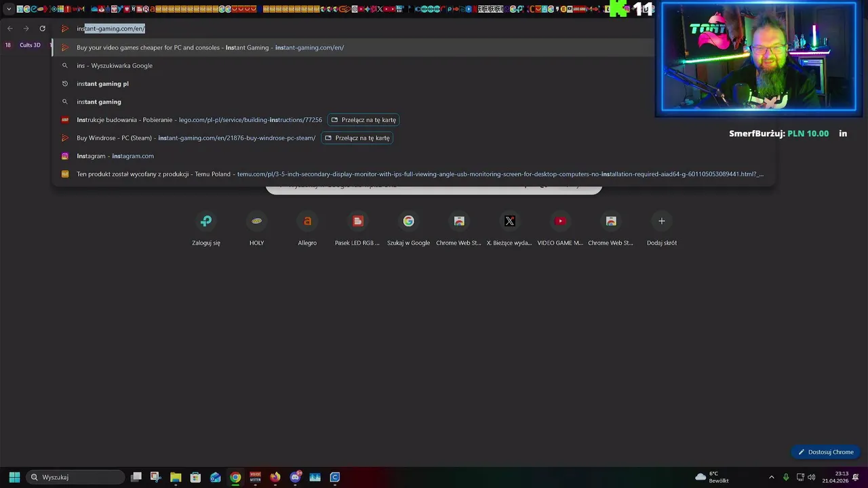Screen dimensions: 868x488
Task: Click 'Przełącz na tę kartę' for the lego.com row
Action: coord(363,120)
